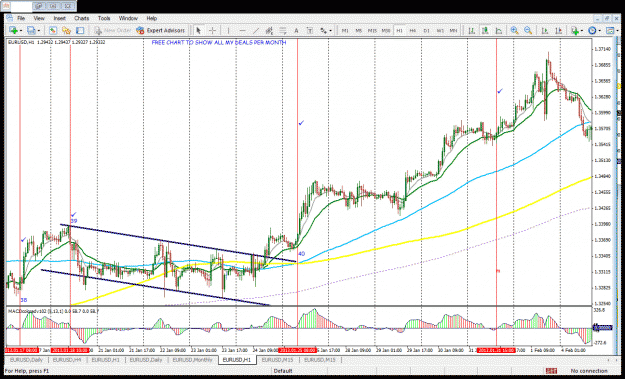Click the FREE CHART TO SHOW ALL MY DEALS text
Viewport: 625px width, 379px height.
pos(219,42)
